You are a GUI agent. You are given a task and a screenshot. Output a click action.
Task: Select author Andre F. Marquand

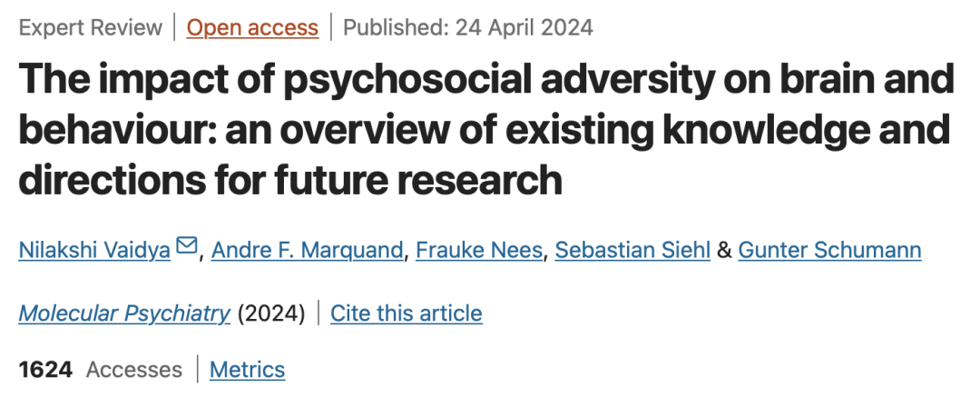(x=307, y=251)
